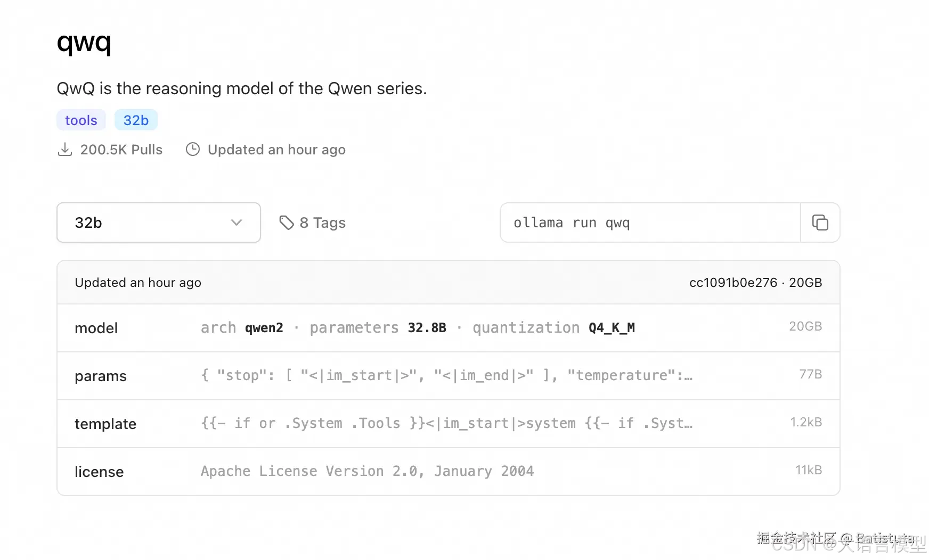Click 'Updated an hour ago' in table header

point(138,283)
